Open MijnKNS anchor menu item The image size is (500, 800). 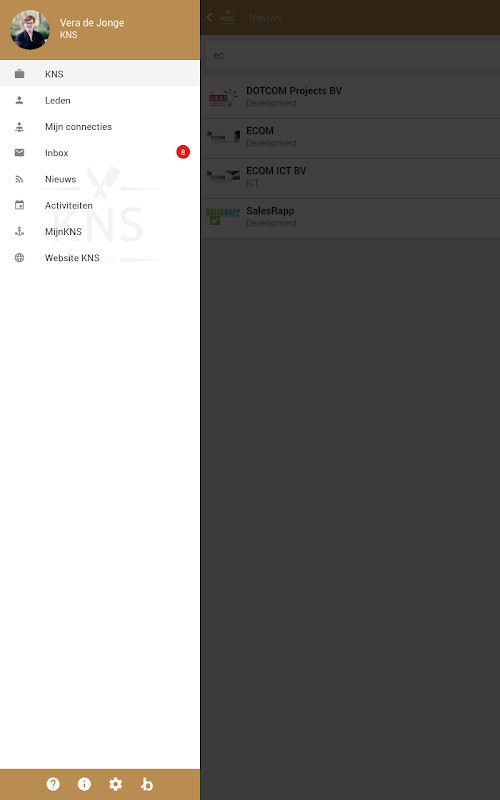[100, 232]
